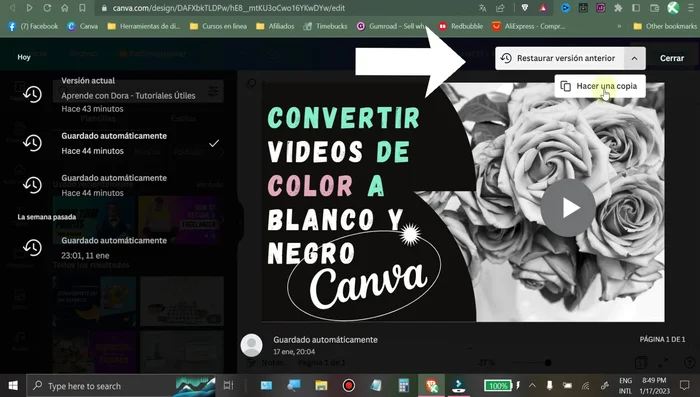Choose Hacer una copia option
700x397 pixels.
(600, 86)
